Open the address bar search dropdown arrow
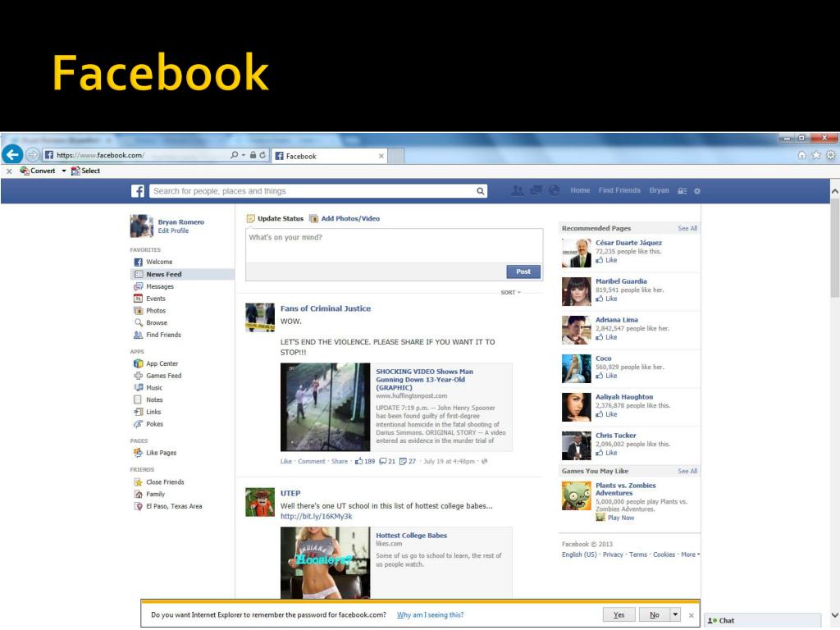Viewport: 840px width, 630px height. point(243,155)
